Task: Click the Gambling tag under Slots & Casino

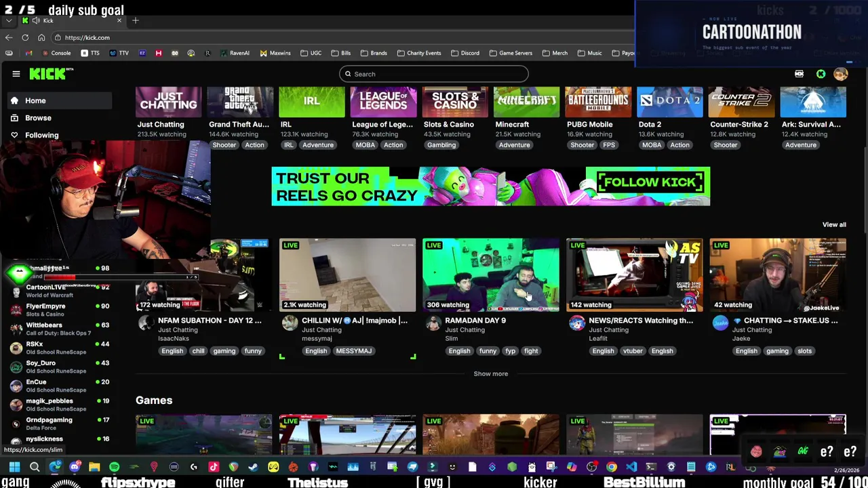Action: tap(441, 145)
